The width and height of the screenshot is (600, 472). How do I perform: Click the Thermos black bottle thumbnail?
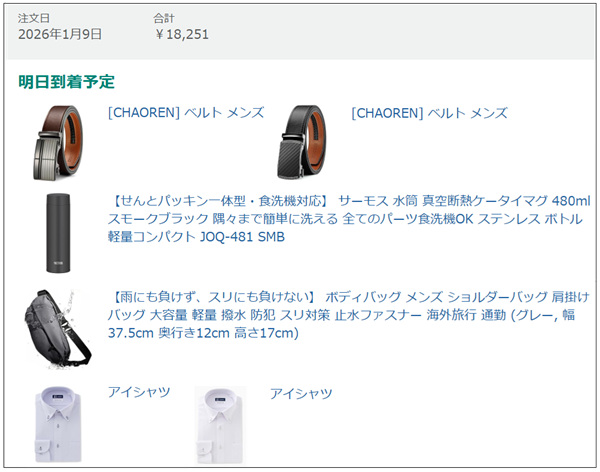pos(58,233)
